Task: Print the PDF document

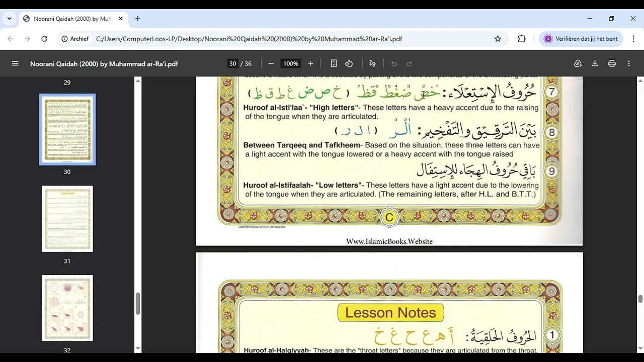Action: (612, 64)
